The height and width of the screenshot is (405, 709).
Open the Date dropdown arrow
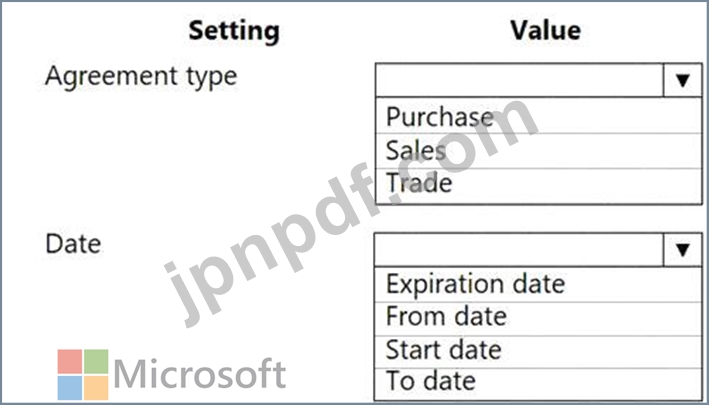(683, 250)
